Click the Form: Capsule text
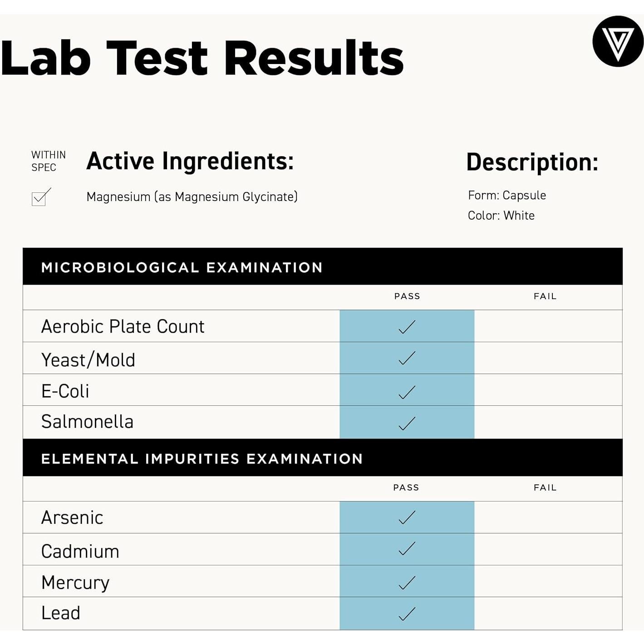644x644 pixels. pyautogui.click(x=506, y=195)
